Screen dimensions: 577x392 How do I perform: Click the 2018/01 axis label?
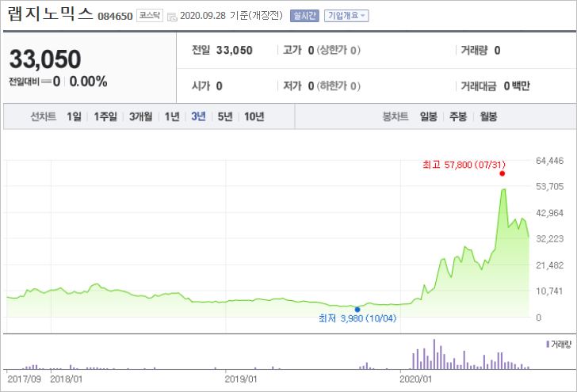click(x=67, y=379)
